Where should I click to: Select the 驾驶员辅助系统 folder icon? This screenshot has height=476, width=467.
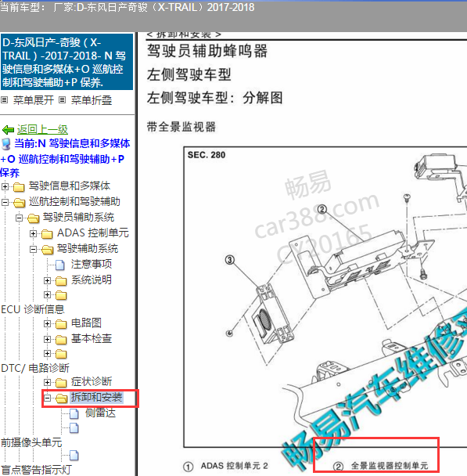point(33,218)
